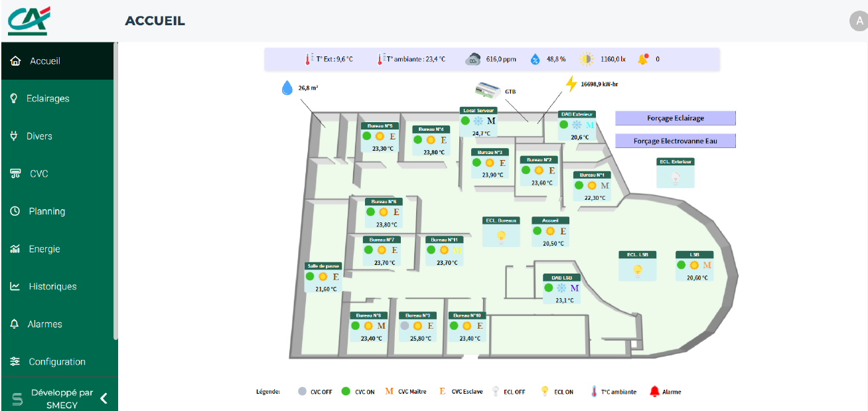This screenshot has height=411, width=868.
Task: Click the water droplet consumption icon
Action: pyautogui.click(x=287, y=88)
